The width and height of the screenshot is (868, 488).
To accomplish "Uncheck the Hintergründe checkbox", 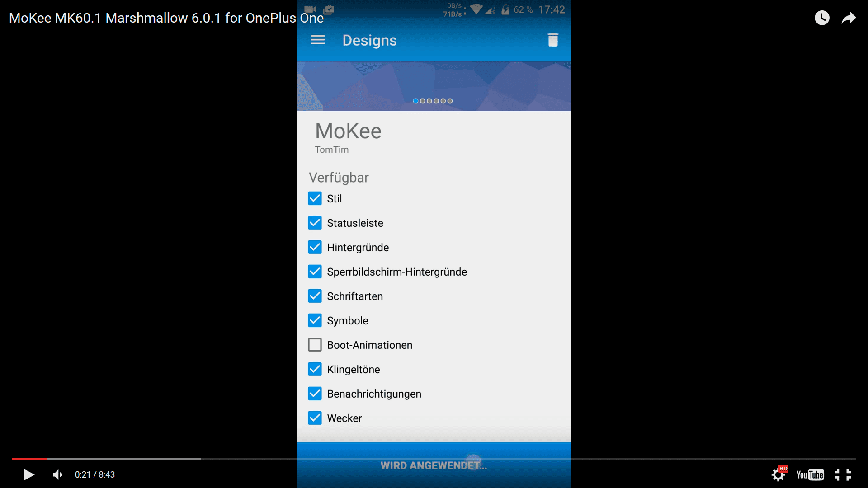I will (315, 247).
